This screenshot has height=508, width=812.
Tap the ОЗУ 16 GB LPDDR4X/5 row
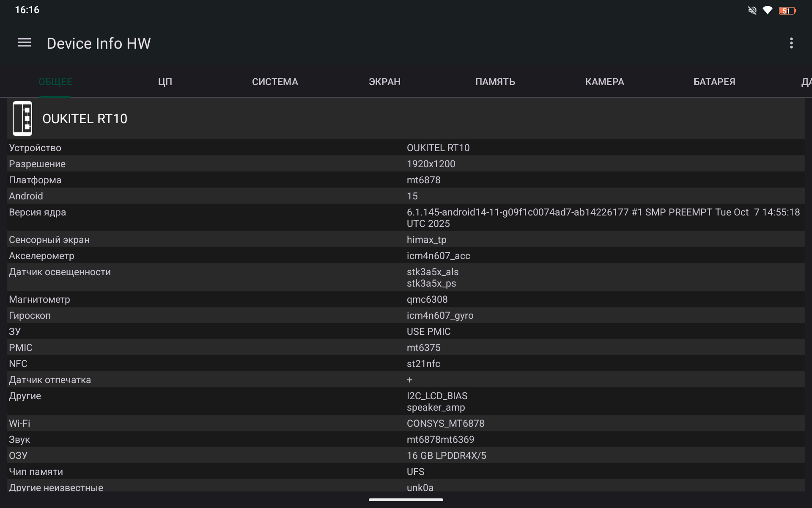pos(406,456)
